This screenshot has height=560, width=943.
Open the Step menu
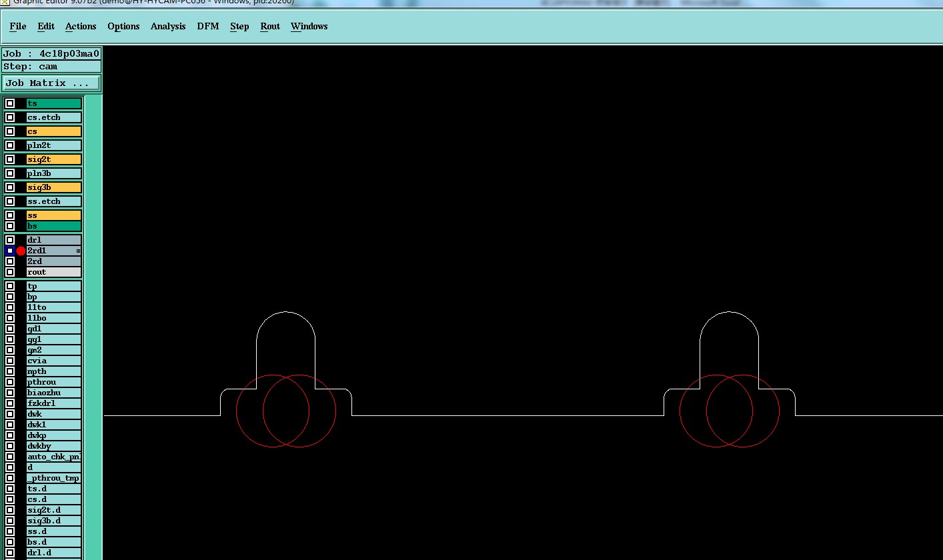point(239,26)
